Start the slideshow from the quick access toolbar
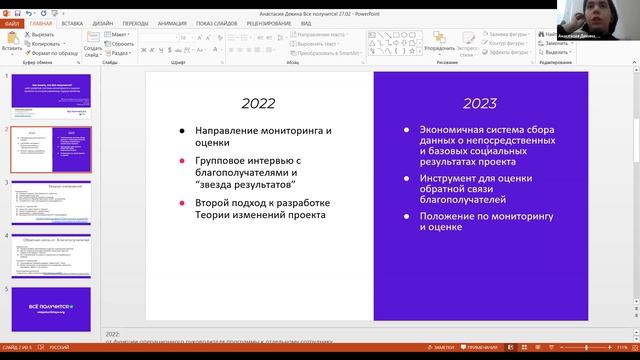Viewport: 640px width, 360px height. pyautogui.click(x=55, y=13)
